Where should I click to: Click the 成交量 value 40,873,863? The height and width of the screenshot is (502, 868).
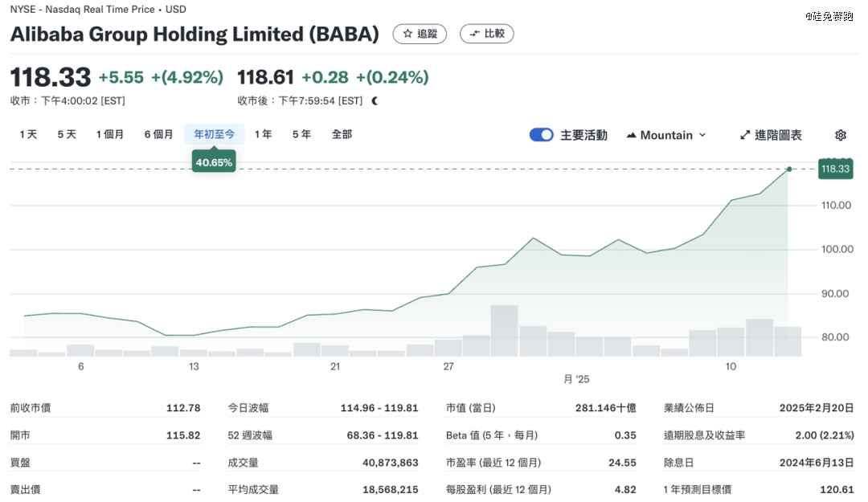pos(391,462)
